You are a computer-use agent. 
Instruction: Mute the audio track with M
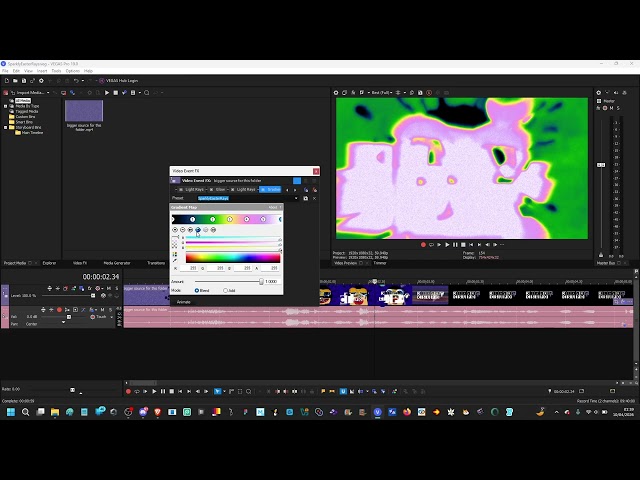(x=102, y=310)
